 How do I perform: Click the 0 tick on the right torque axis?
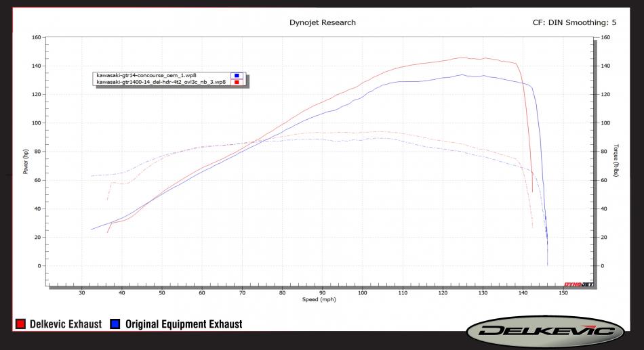click(603, 266)
